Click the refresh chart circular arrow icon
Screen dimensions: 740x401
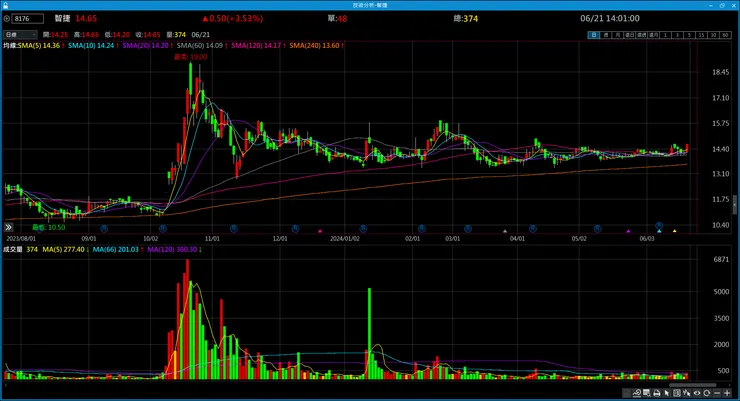click(x=706, y=393)
